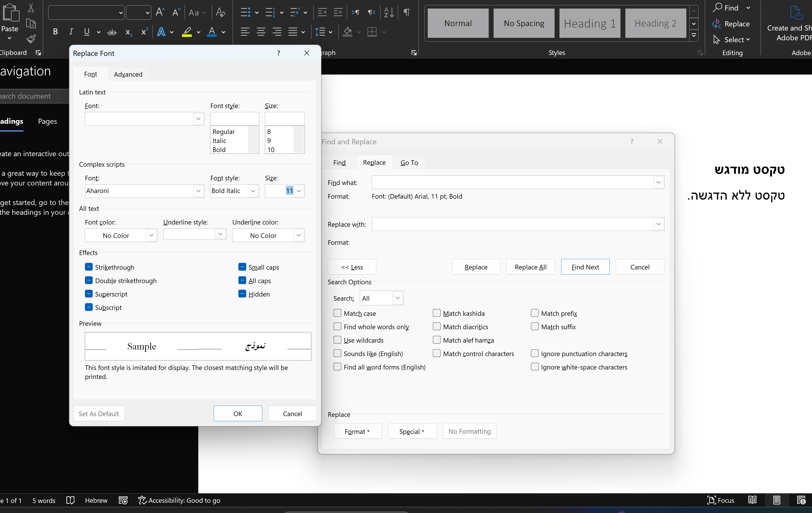Open the Underline style dropdown
This screenshot has height=513, width=812.
pyautogui.click(x=221, y=234)
